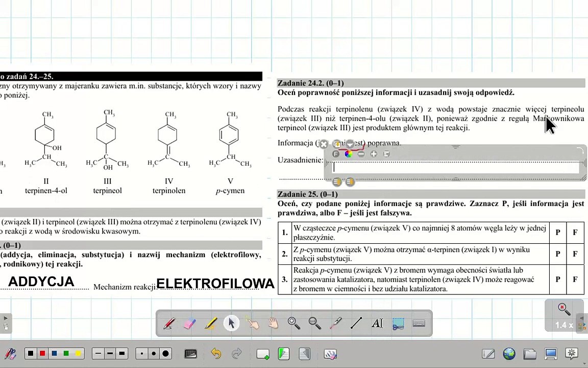Viewport: 588px width, 368px height.
Task: Click the second text alignment button below box
Action: (350, 182)
